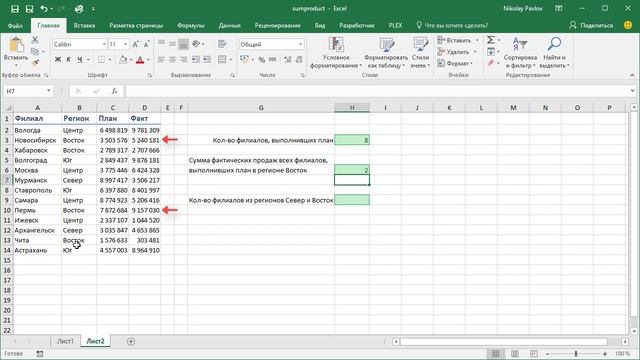Click the Fill down icon
The height and width of the screenshot is (360, 640).
tap(491, 51)
